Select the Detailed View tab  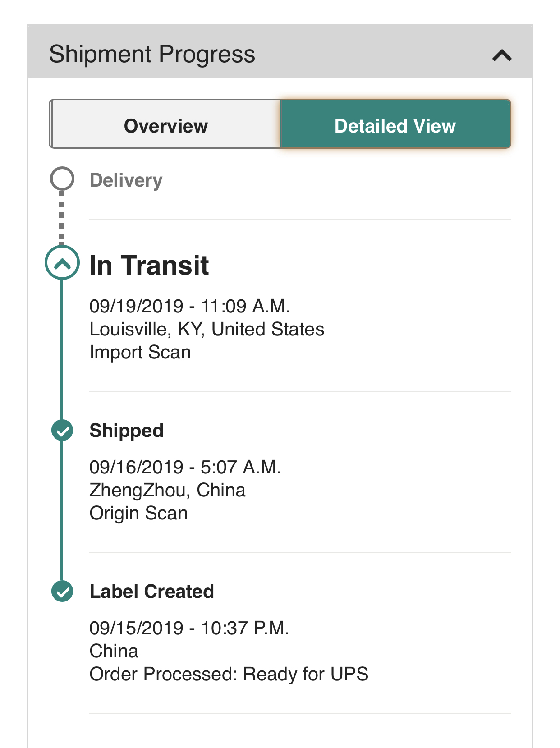(395, 124)
